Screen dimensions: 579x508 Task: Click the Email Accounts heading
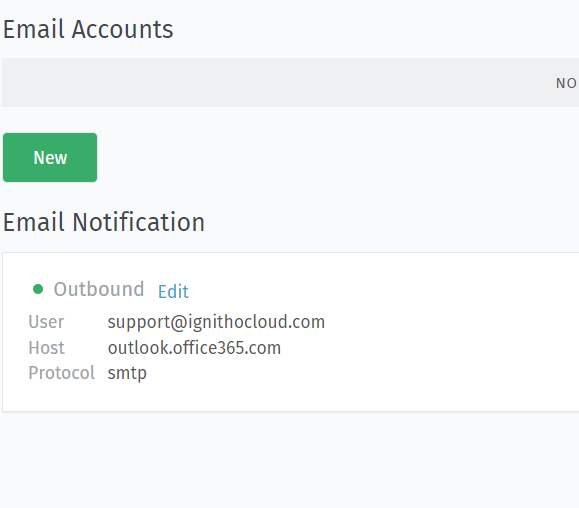click(88, 30)
